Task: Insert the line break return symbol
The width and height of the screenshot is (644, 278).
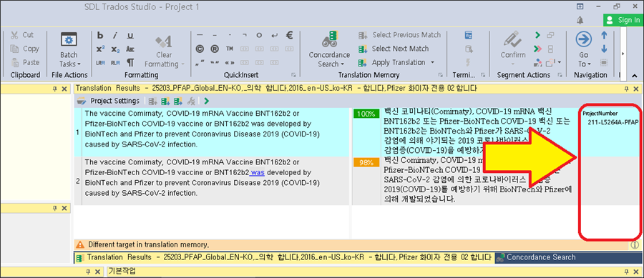Action: pos(274,35)
